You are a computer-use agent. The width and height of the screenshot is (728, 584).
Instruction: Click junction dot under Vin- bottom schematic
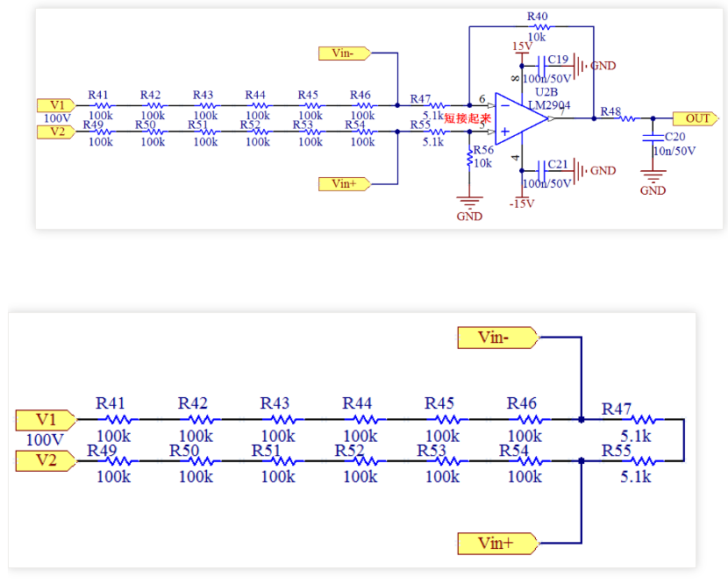(582, 420)
